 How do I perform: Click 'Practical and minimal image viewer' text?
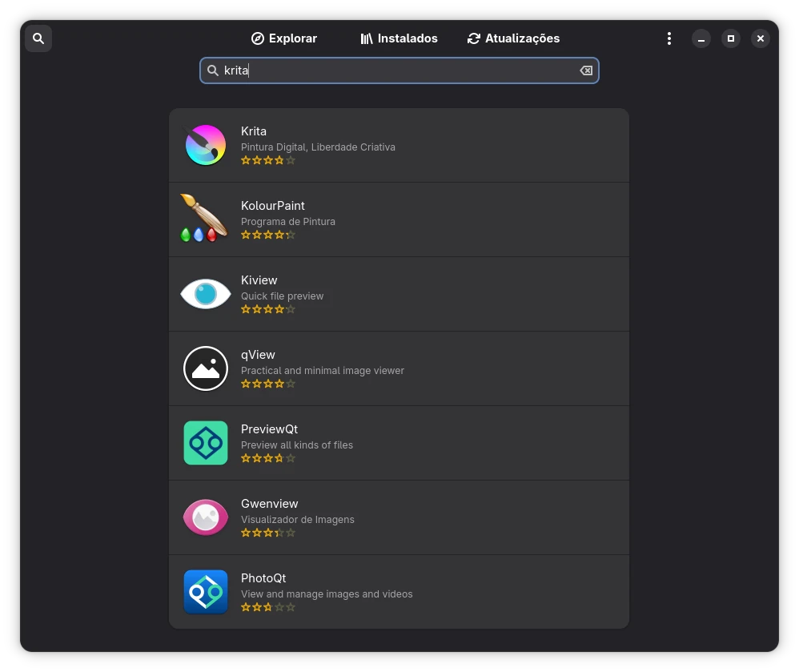[323, 370]
